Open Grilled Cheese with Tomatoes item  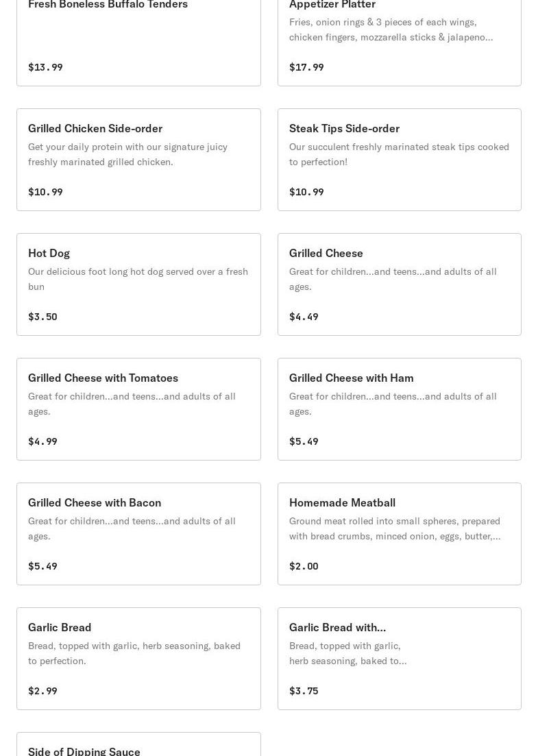(139, 409)
